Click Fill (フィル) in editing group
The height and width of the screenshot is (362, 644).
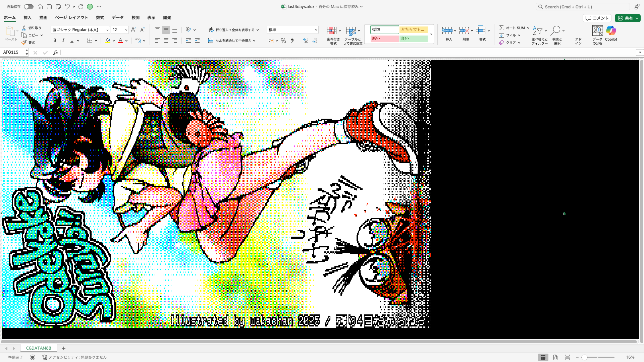508,35
